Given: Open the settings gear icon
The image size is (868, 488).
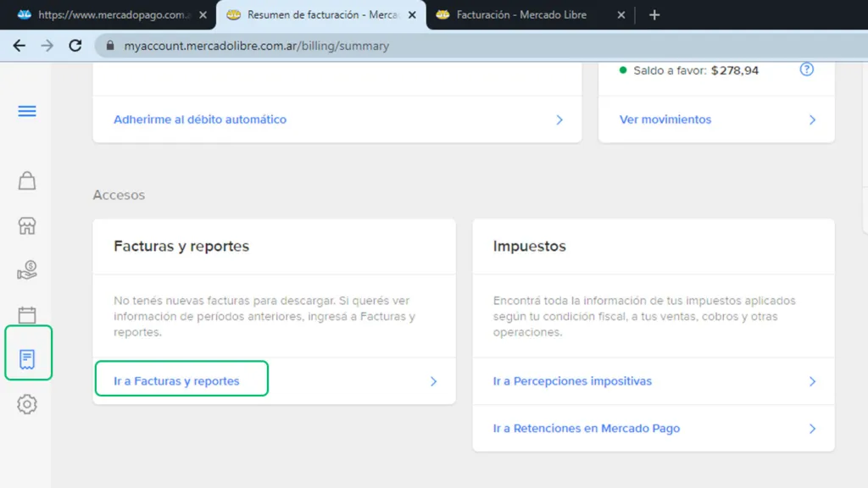Looking at the screenshot, I should pyautogui.click(x=28, y=404).
